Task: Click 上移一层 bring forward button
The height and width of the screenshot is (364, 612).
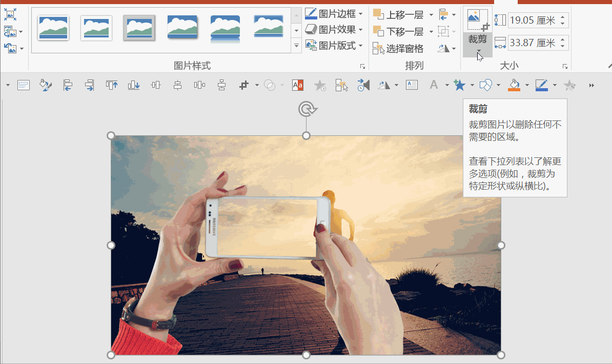Action: [x=398, y=15]
